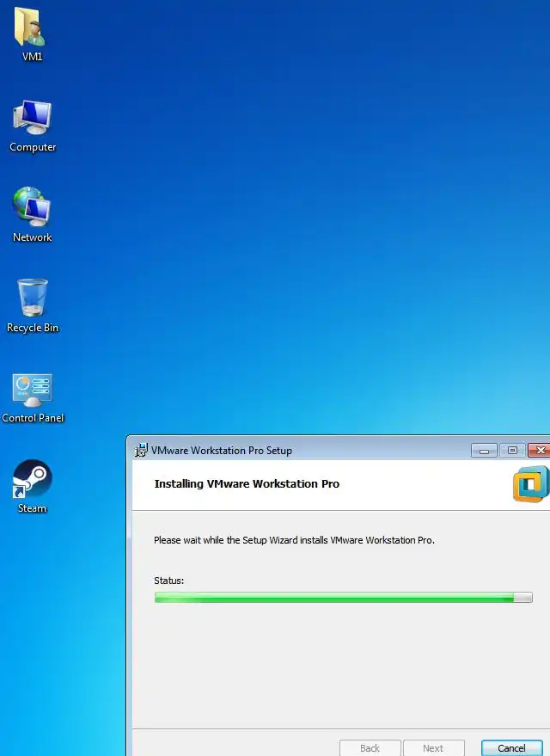Click the 'Recycle Bin' label text
550x756 pixels.
pos(33,328)
